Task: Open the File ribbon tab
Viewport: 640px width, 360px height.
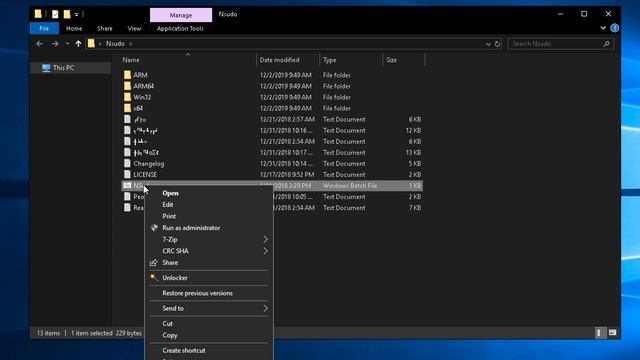Action: [44, 29]
